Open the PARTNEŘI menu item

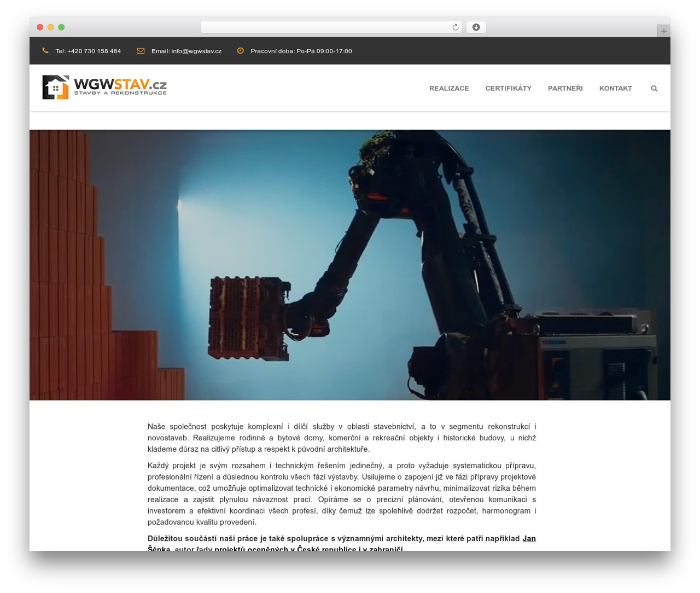click(x=565, y=89)
